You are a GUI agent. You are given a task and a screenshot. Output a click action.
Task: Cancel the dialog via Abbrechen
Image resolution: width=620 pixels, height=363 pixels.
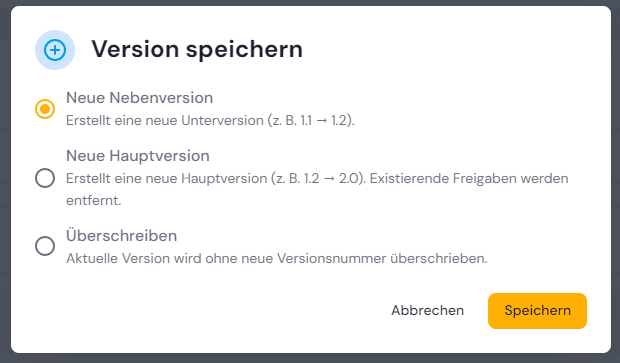427,311
